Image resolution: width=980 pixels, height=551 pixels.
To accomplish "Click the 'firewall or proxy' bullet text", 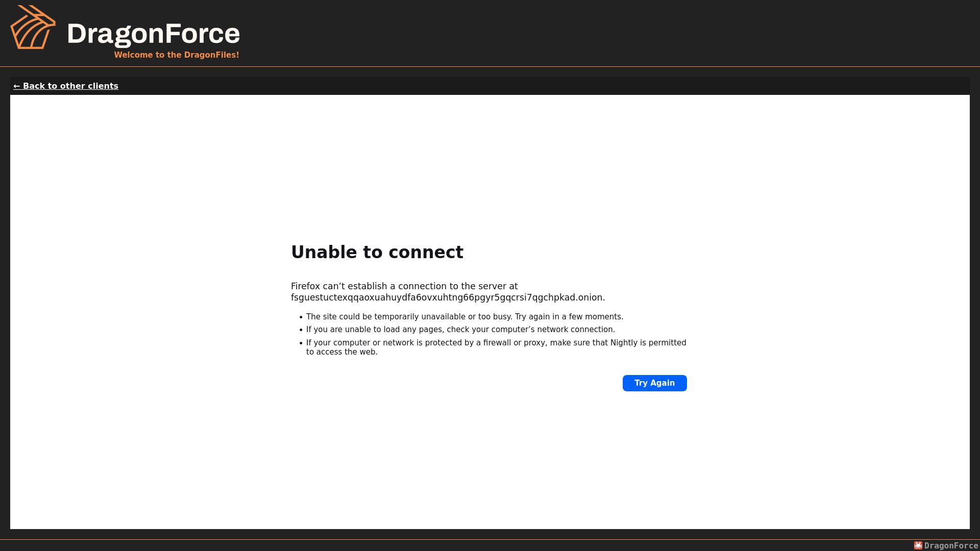I will pos(496,347).
